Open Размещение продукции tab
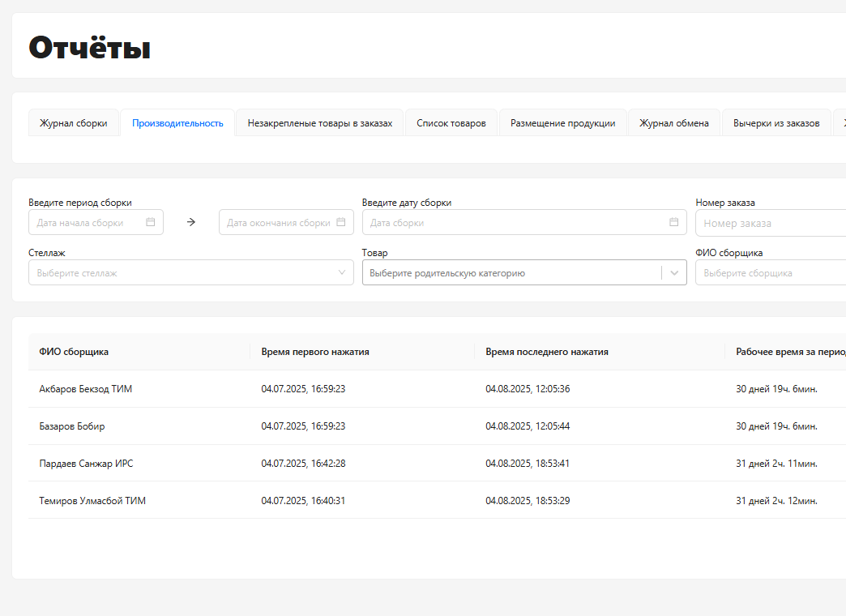 coord(562,123)
